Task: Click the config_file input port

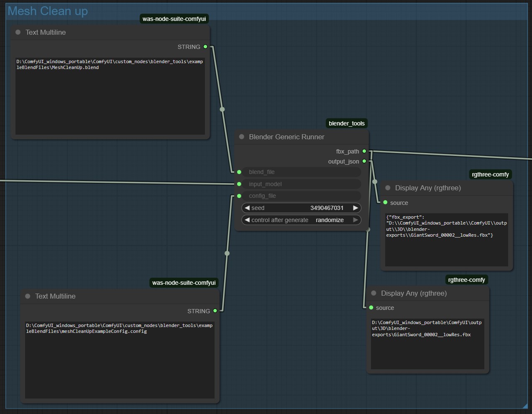Action: [239, 196]
